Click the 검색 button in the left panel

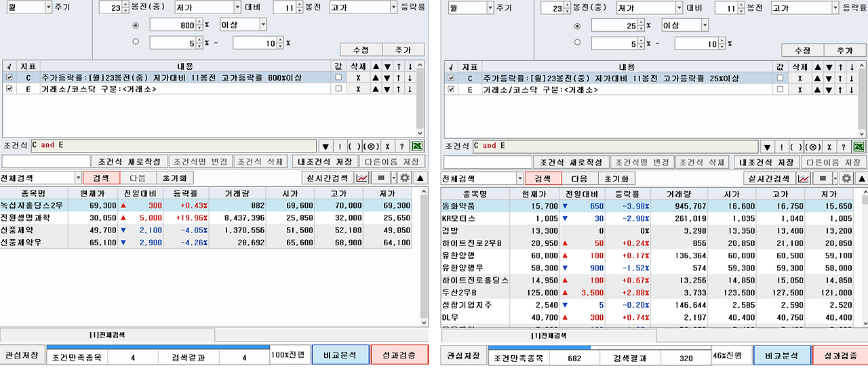click(x=101, y=178)
